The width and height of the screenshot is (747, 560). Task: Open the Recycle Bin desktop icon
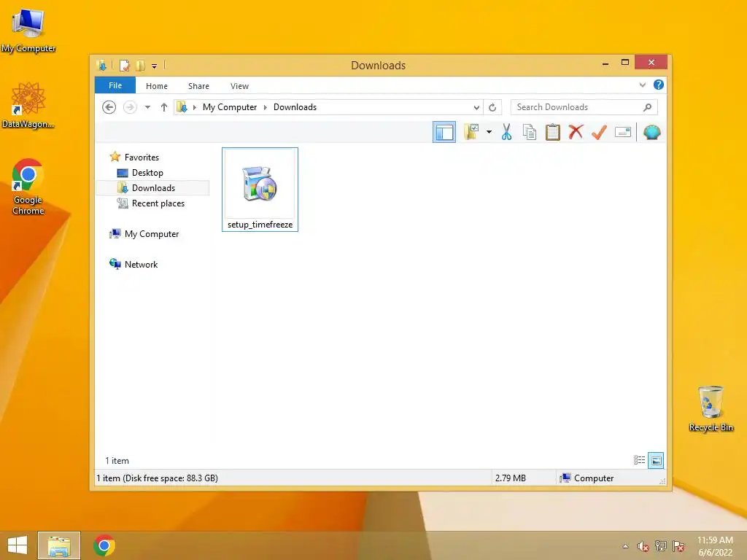click(x=711, y=409)
